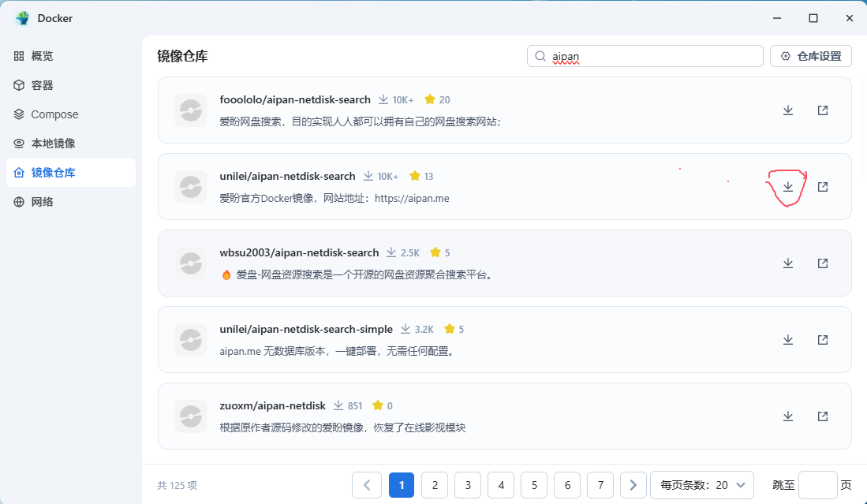
Task: Go to previous page arrow
Action: (x=367, y=485)
